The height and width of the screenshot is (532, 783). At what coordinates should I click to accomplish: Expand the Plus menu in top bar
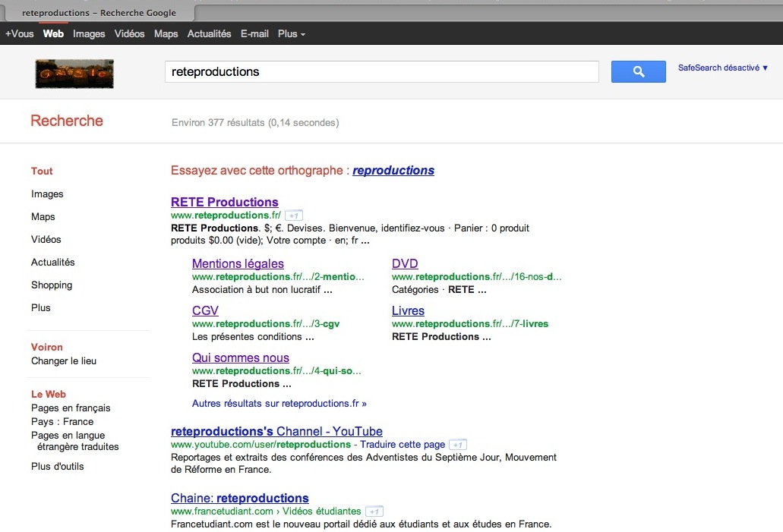point(291,33)
